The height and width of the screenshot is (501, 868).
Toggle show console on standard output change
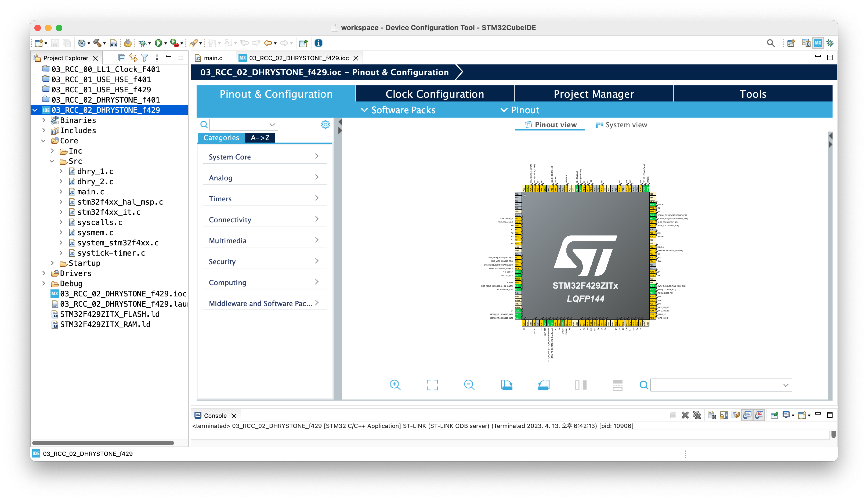pos(747,415)
